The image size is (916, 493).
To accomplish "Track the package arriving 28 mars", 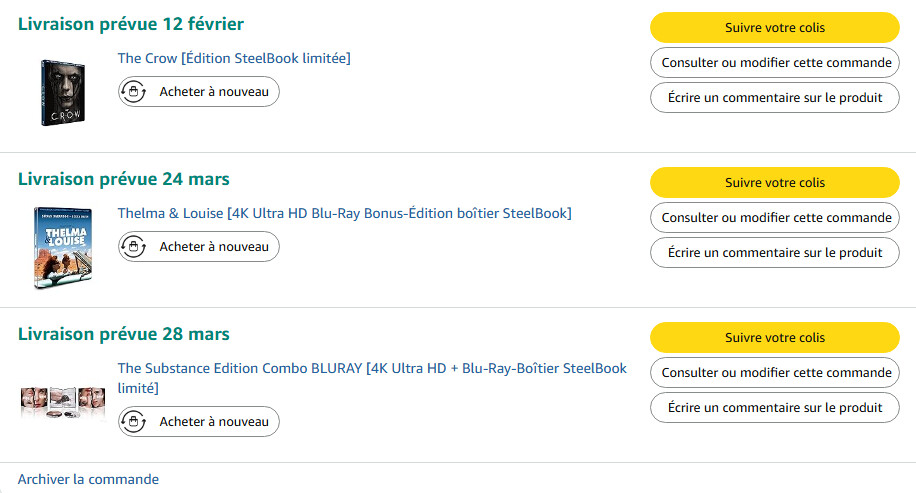I will coord(775,338).
